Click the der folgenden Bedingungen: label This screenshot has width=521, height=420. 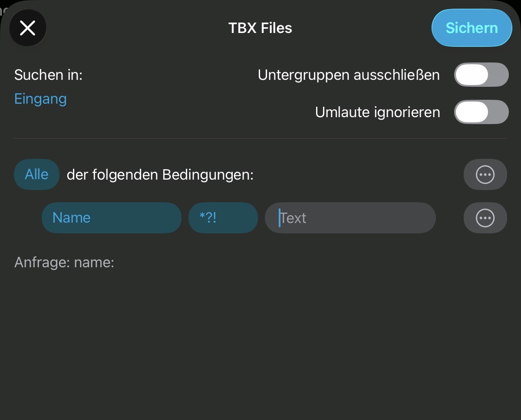tap(160, 175)
